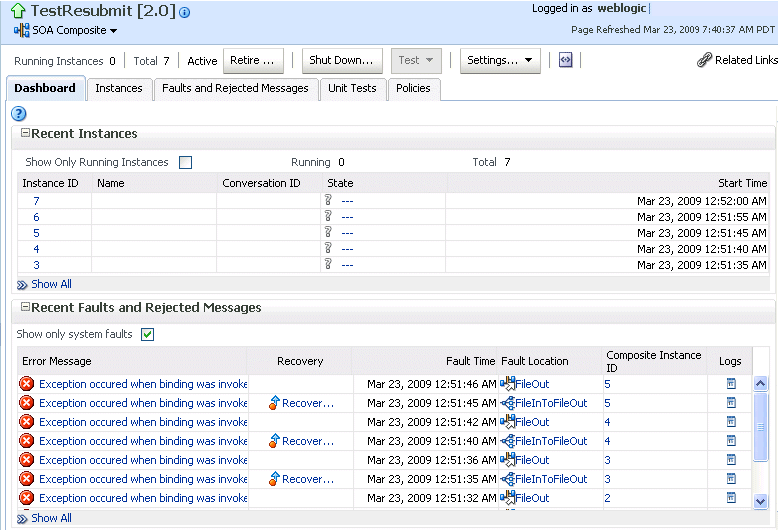Collapse the Recent Instances section
Screen dimensions: 778x530
(25, 133)
